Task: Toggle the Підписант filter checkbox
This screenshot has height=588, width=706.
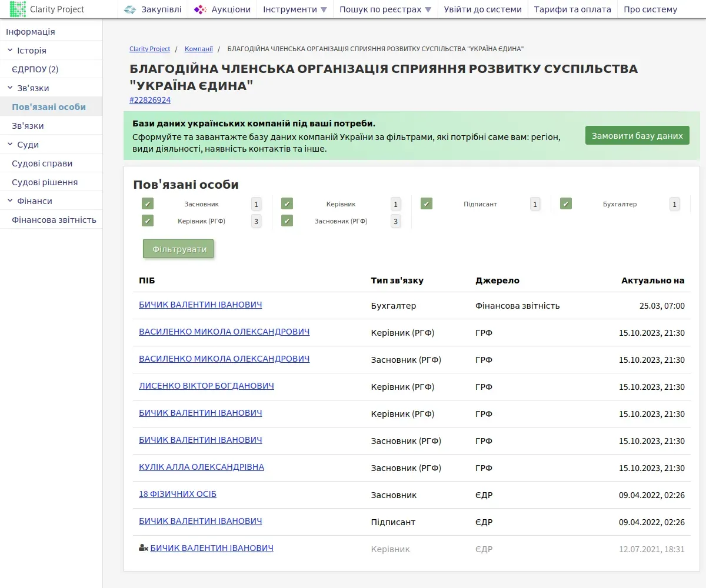Action: coord(427,204)
